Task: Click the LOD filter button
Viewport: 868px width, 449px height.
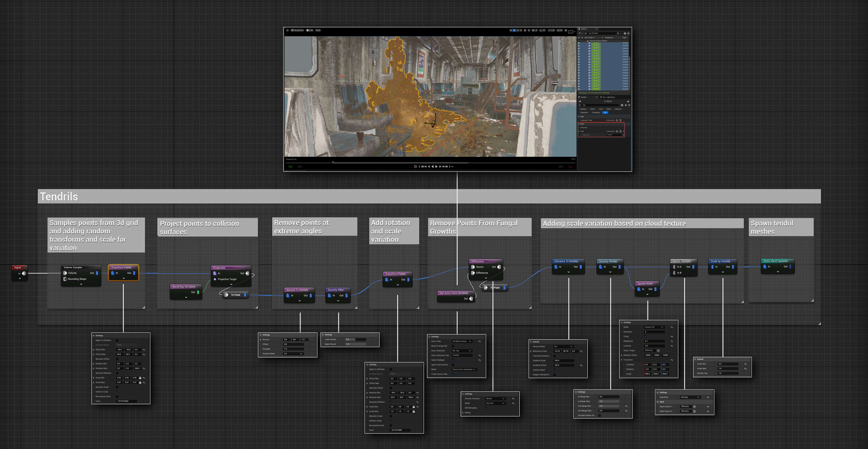Action: coord(601,109)
